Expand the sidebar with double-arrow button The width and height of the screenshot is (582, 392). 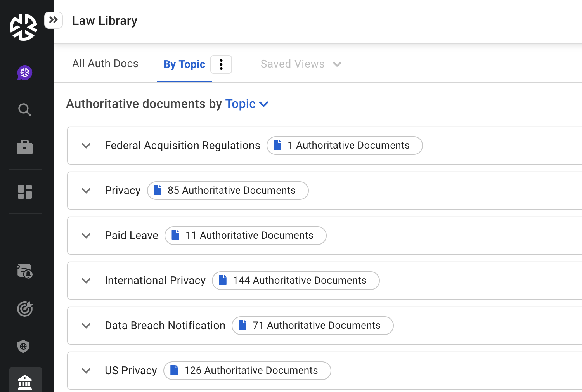pyautogui.click(x=54, y=20)
